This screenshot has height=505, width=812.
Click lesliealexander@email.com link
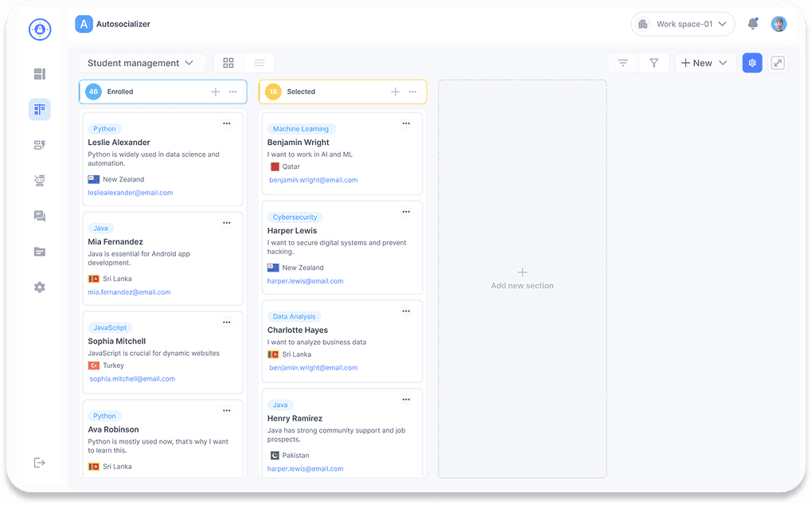point(131,193)
